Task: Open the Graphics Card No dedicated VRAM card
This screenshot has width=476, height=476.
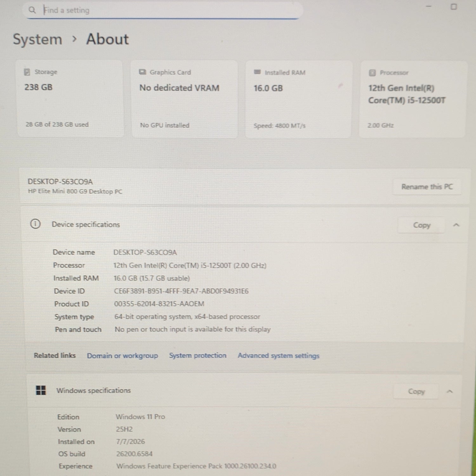Action: click(184, 99)
